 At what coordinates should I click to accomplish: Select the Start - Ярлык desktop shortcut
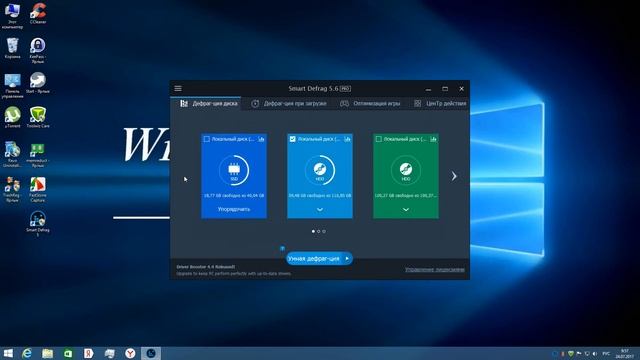point(38,83)
